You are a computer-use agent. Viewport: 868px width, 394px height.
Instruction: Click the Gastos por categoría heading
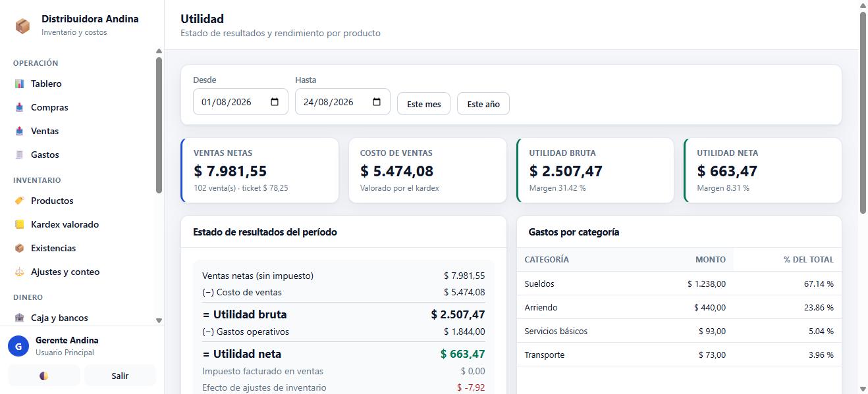(574, 232)
